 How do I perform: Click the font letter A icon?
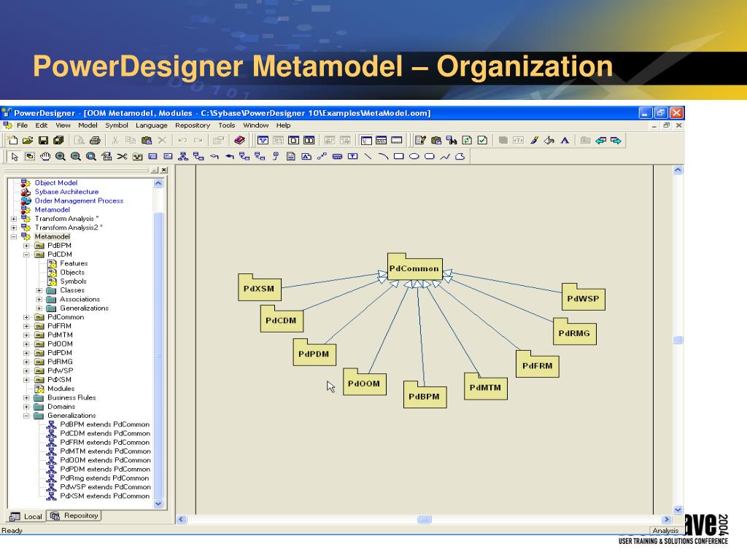coord(565,140)
